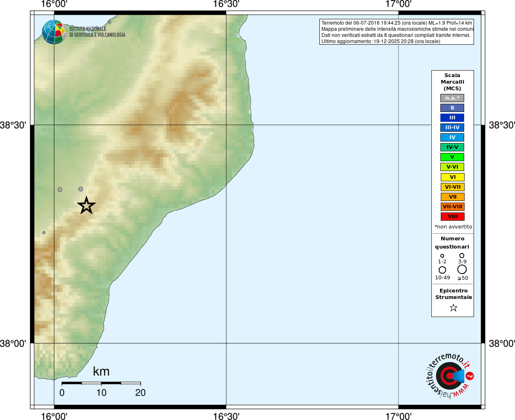Viewport: 515px width, 420px height.
Task: Select the V-VI intensity swatch
Action: click(x=452, y=167)
